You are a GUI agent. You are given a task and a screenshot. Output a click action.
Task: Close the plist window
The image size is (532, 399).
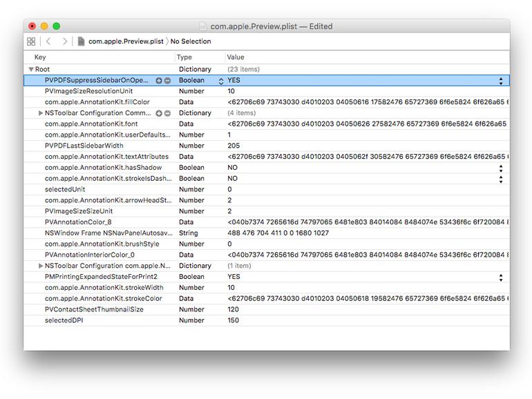pyautogui.click(x=32, y=26)
